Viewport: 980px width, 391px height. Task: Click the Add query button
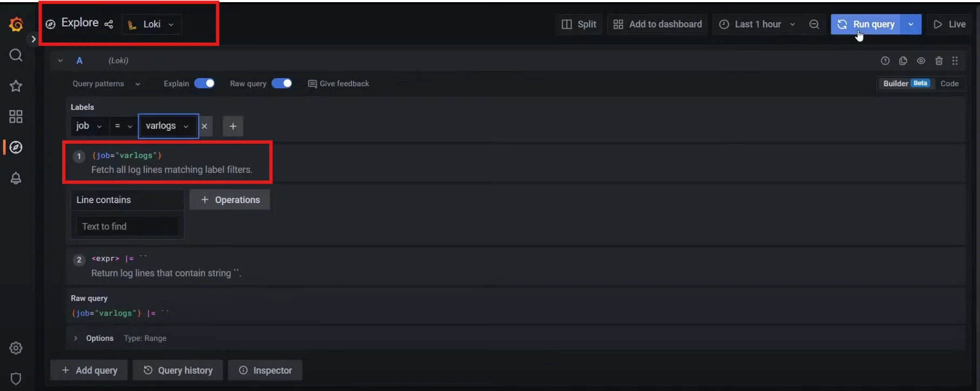click(x=89, y=371)
